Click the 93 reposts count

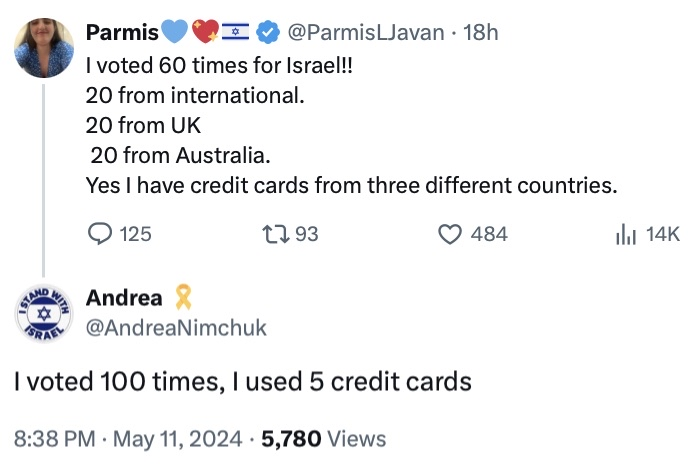pos(307,234)
